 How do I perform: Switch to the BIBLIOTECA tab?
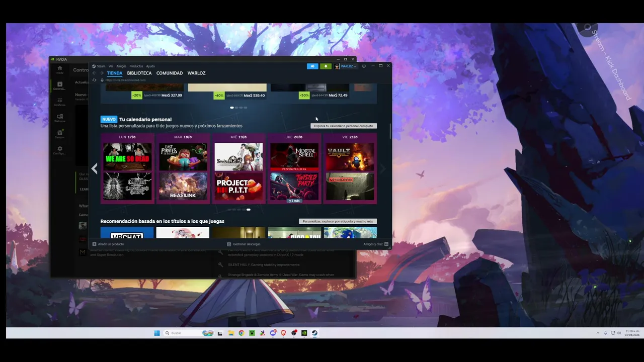[139, 73]
